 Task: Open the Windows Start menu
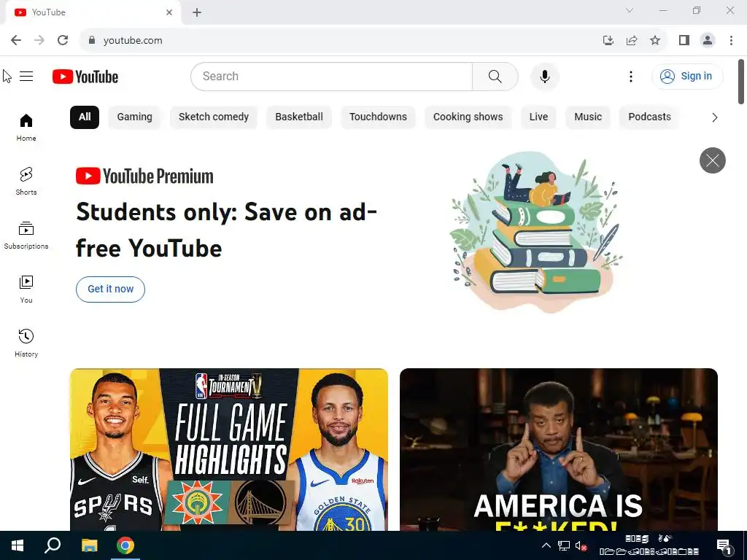point(18,545)
